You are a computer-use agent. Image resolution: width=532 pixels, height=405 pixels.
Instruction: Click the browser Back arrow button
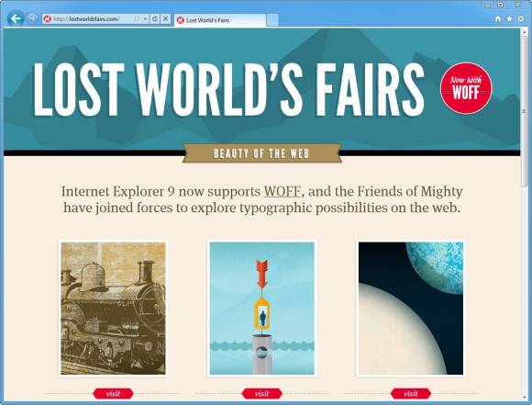click(x=16, y=18)
